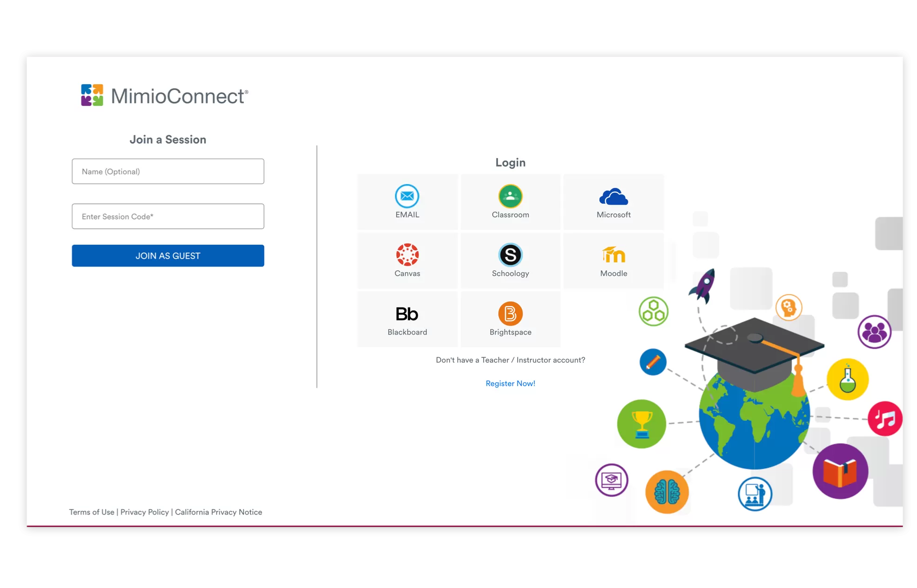
Task: Open the Privacy Policy link
Action: (144, 512)
